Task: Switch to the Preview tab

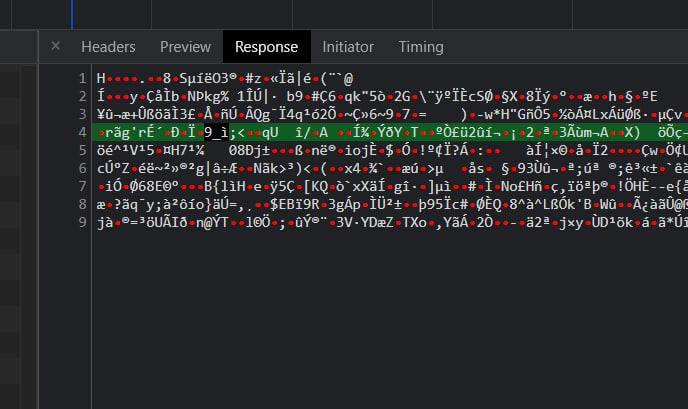Action: [185, 47]
